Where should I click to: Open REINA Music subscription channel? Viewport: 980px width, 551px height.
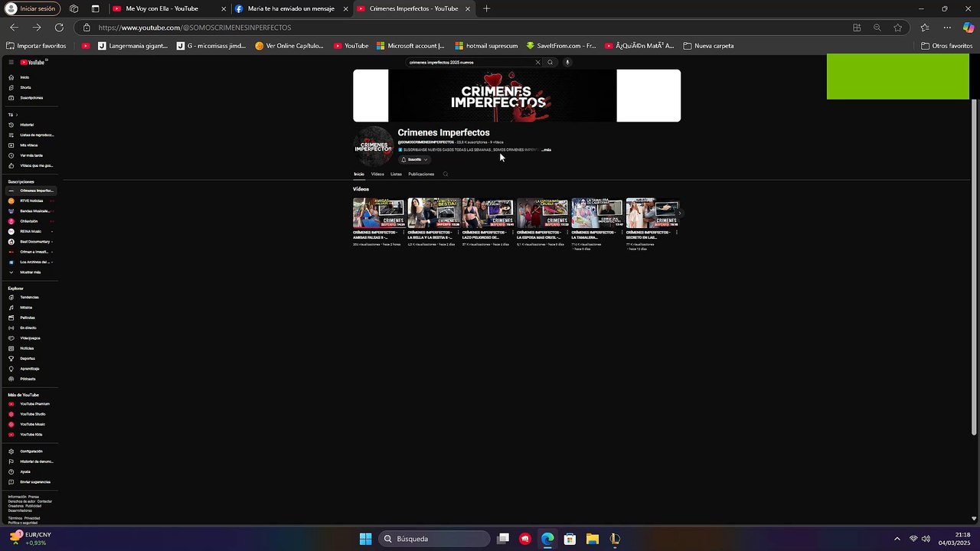(x=31, y=231)
